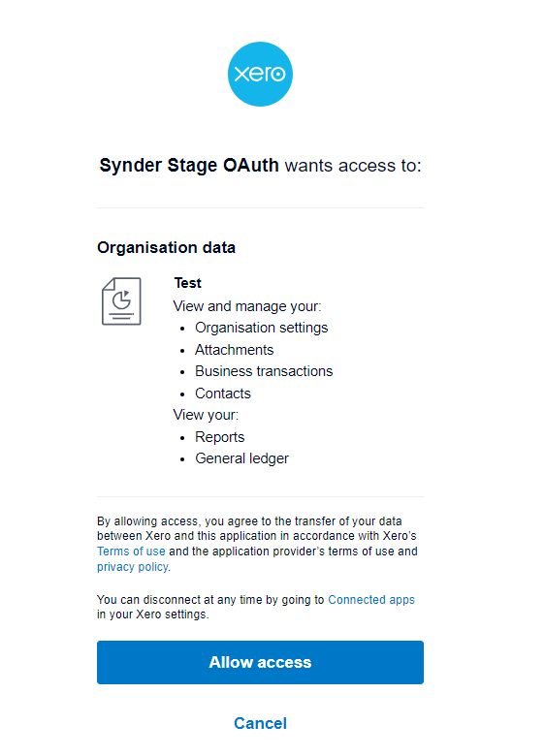The width and height of the screenshot is (545, 756).
Task: Click the Contacts list item
Action: [223, 394]
